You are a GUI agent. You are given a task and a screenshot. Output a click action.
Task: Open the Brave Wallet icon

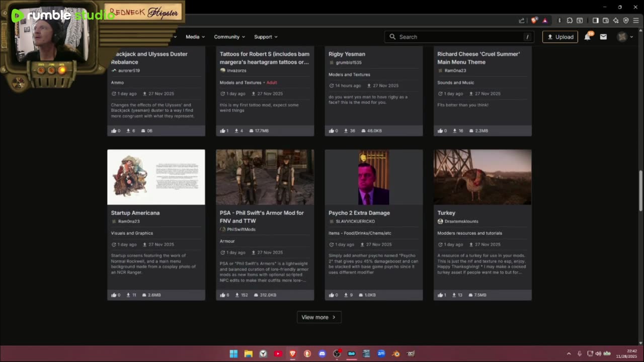click(x=606, y=21)
